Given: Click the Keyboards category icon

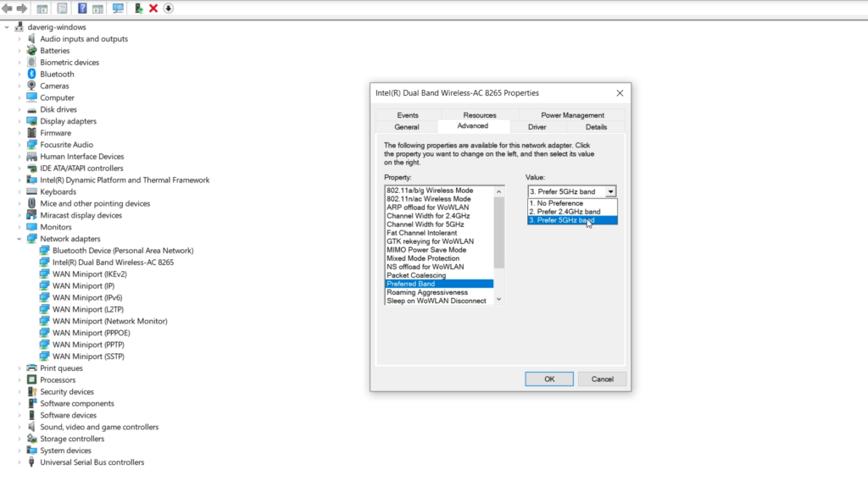Looking at the screenshot, I should tap(31, 192).
